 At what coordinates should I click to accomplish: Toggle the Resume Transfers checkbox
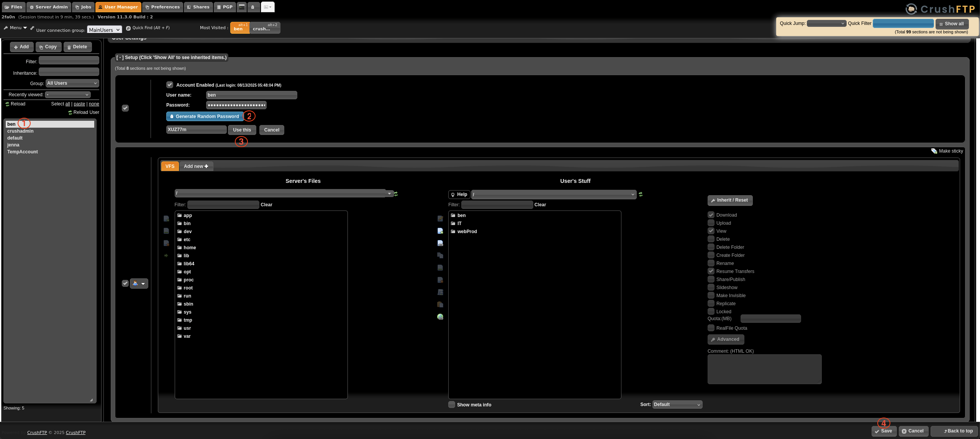(x=711, y=271)
